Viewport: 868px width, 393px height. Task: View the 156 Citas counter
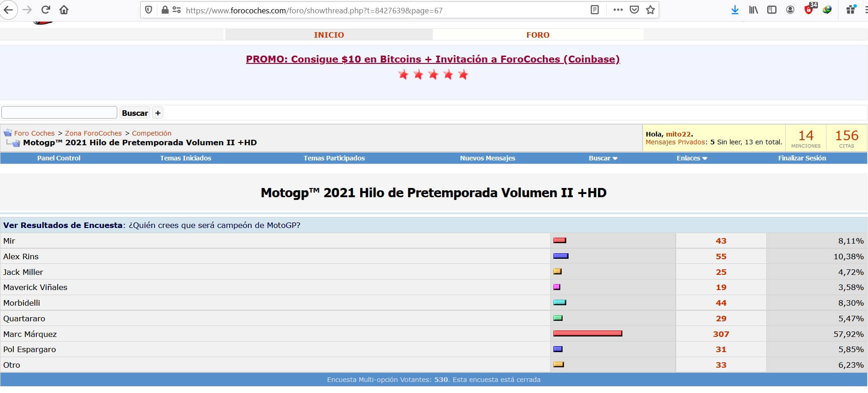847,138
